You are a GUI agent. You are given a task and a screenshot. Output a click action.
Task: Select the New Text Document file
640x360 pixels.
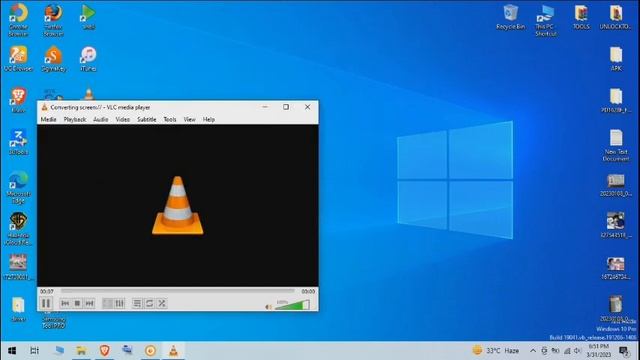point(616,145)
